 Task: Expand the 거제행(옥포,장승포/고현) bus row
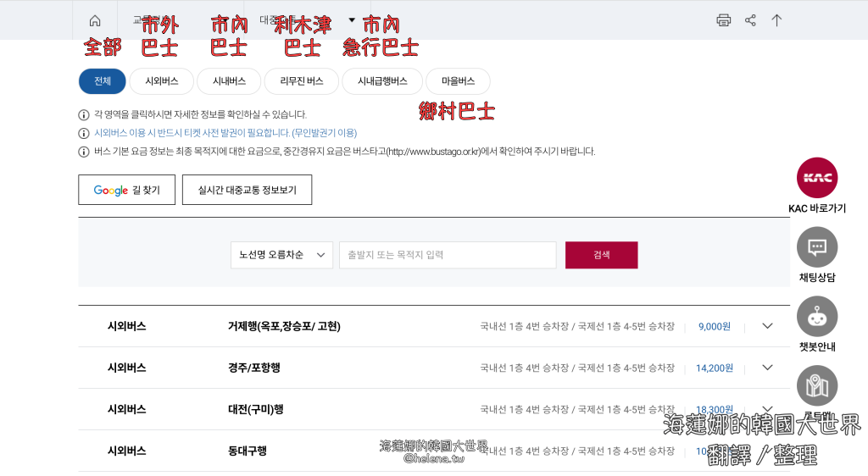(x=767, y=326)
